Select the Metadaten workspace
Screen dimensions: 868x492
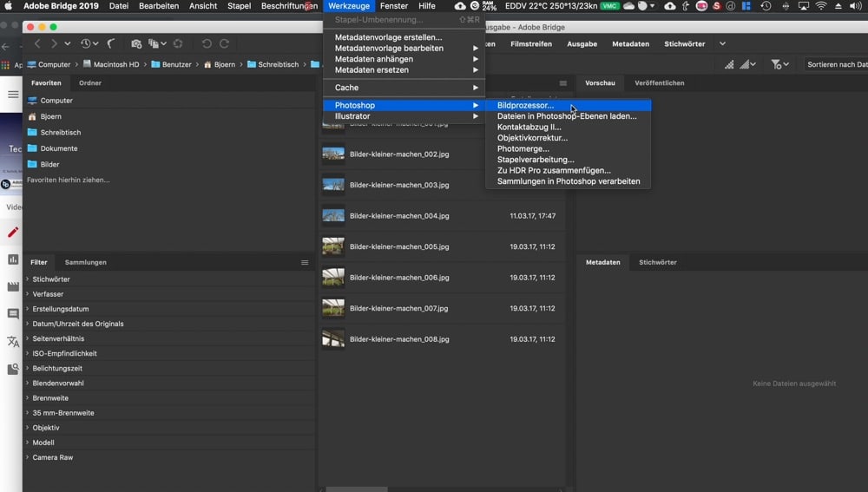point(630,43)
